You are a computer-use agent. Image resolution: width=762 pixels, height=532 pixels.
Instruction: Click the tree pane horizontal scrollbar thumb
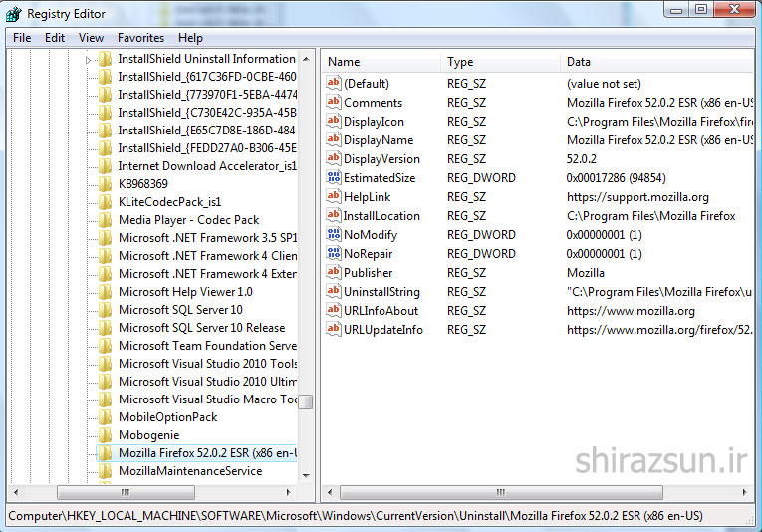[126, 492]
